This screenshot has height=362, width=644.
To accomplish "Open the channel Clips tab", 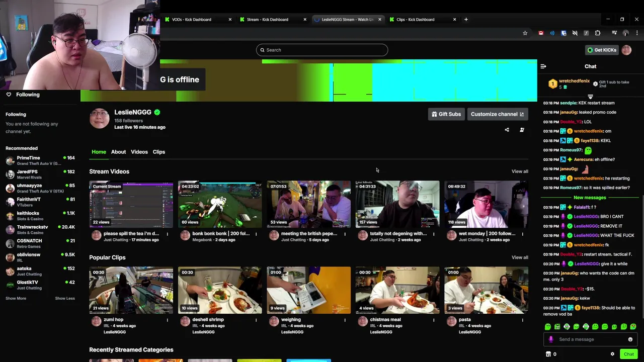I will click(x=159, y=152).
